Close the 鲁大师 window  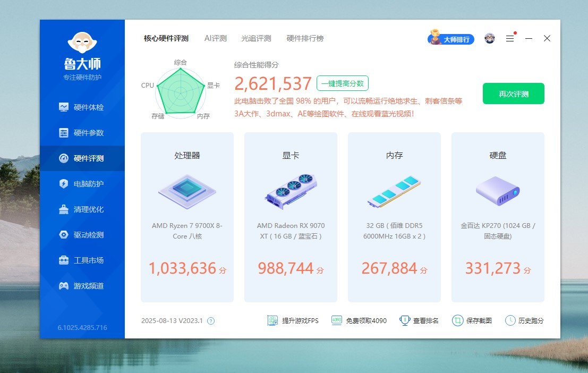[x=547, y=38]
